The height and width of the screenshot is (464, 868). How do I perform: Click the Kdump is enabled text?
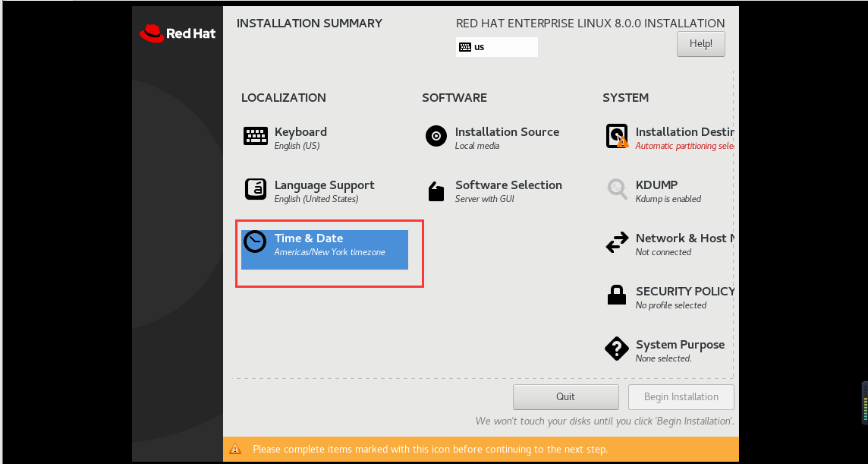(x=668, y=199)
